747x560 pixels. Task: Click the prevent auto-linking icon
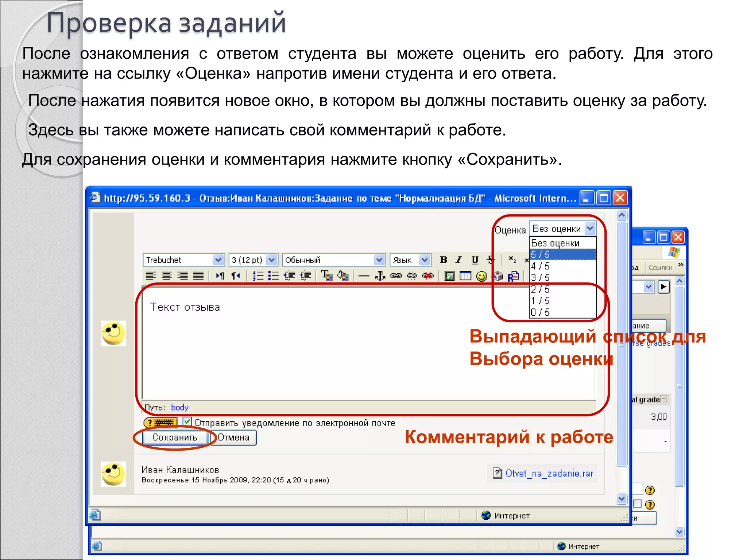(428, 276)
